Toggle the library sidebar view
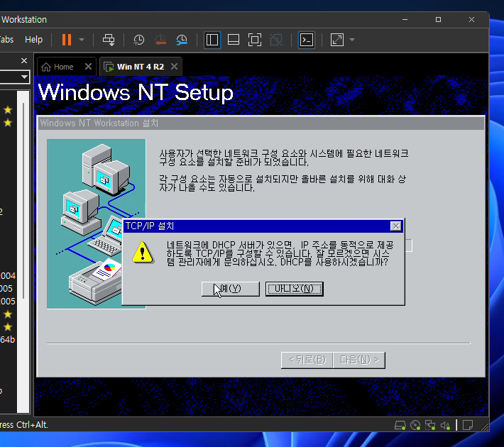 tap(212, 40)
